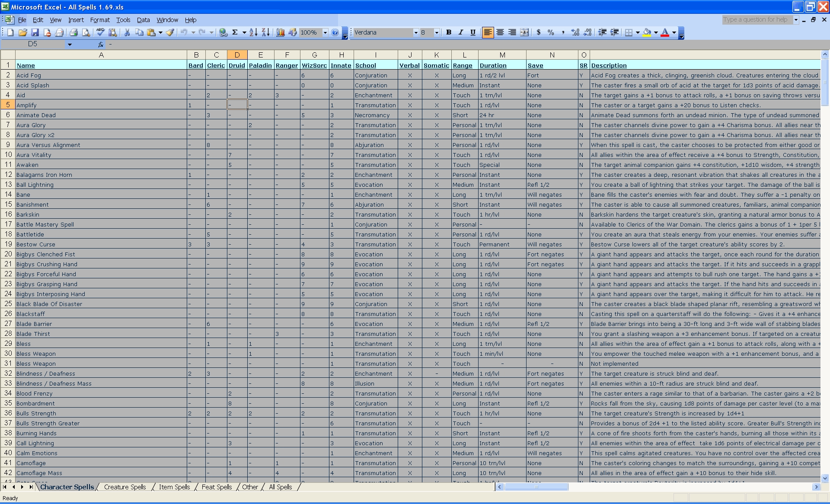The image size is (830, 504).
Task: Switch to the Item Spells sheet tab
Action: pos(174,487)
